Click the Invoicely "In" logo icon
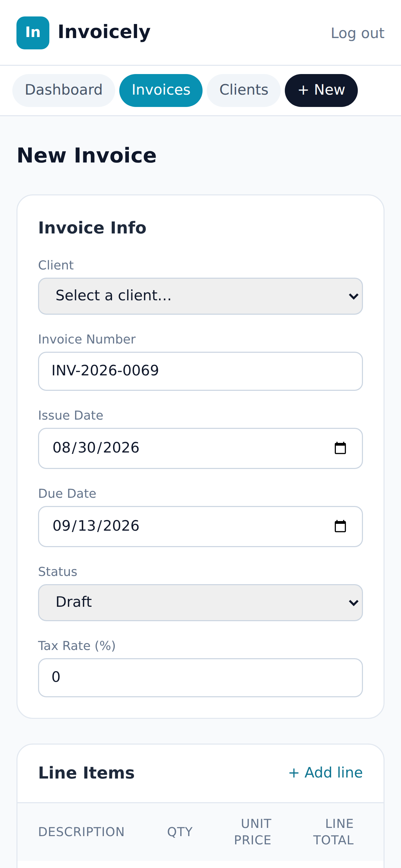 click(x=33, y=33)
